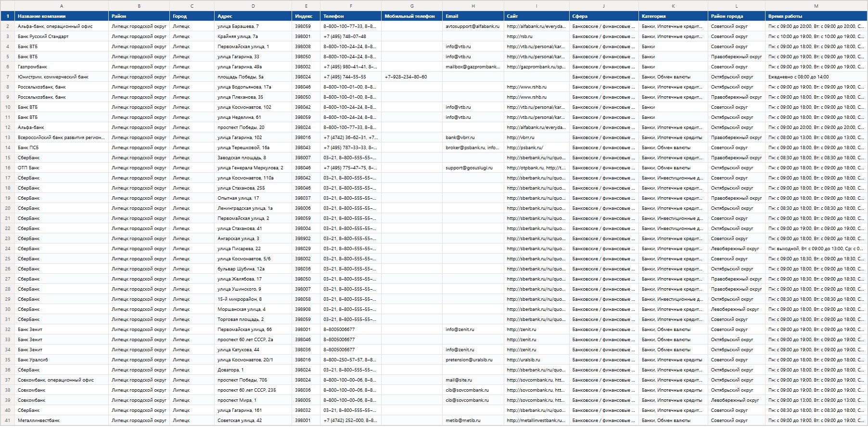Select cell 'Банк ПСБ'
The image size is (868, 434).
point(62,148)
